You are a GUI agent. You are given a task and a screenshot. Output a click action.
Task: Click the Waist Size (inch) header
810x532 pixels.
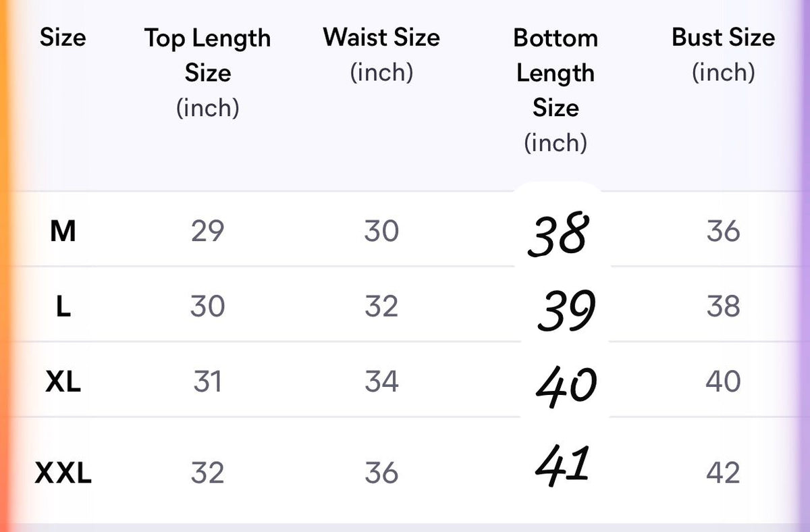tap(381, 55)
